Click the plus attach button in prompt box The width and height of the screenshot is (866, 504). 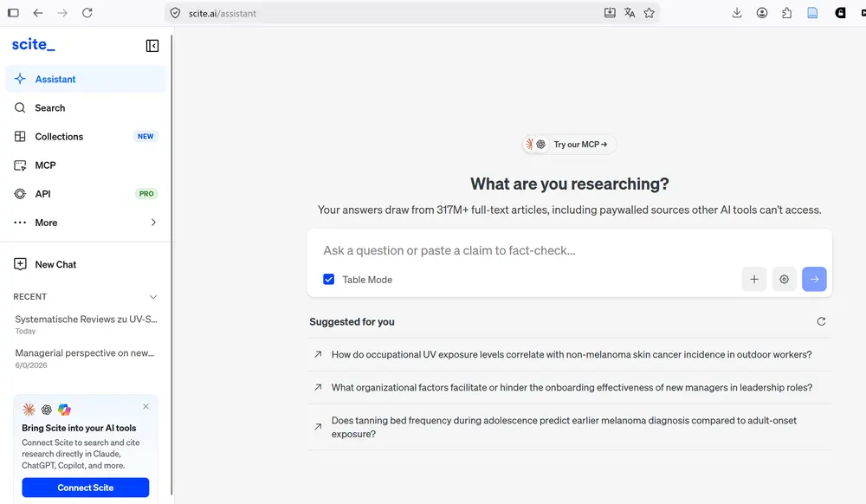pos(754,280)
